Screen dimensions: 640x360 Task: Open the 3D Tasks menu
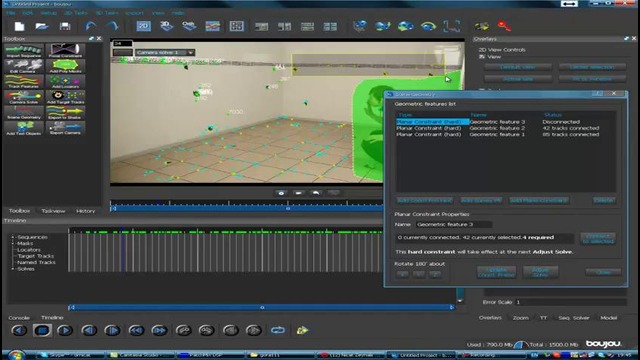107,13
